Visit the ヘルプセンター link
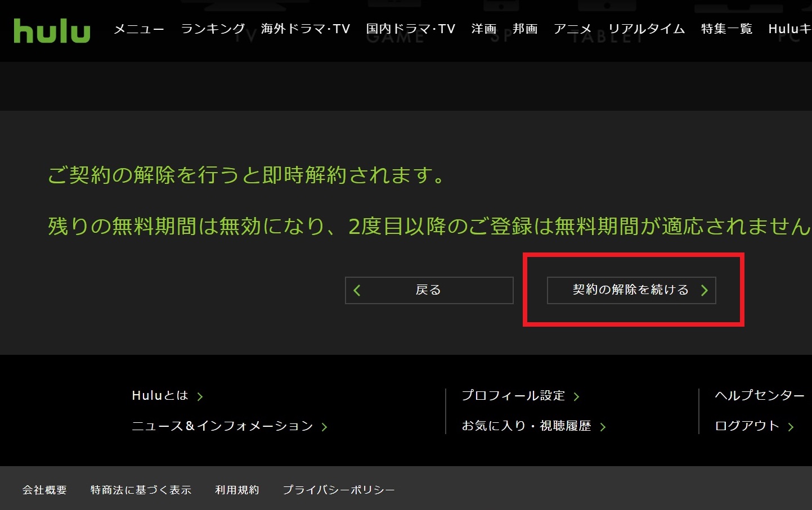This screenshot has width=812, height=510. click(x=759, y=396)
